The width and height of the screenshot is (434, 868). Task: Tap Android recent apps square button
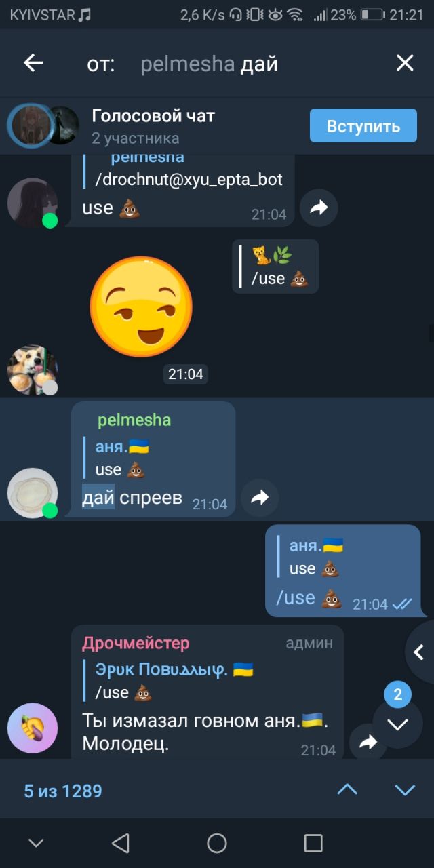coord(313,843)
